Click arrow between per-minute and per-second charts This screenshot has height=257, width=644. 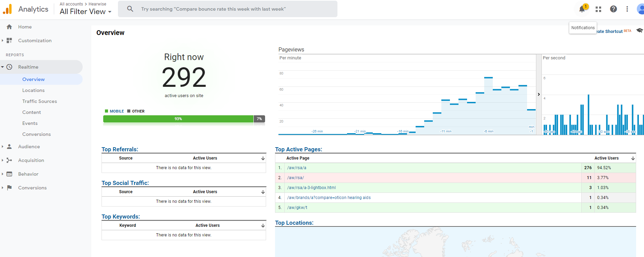coord(539,94)
